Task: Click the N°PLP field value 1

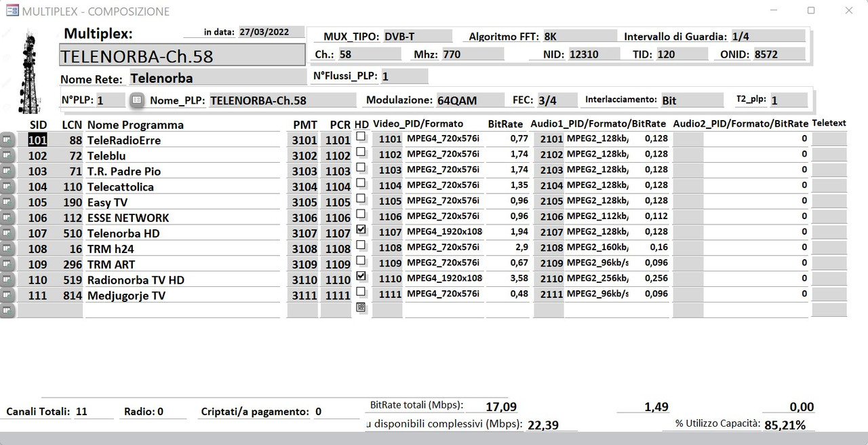Action: click(111, 100)
